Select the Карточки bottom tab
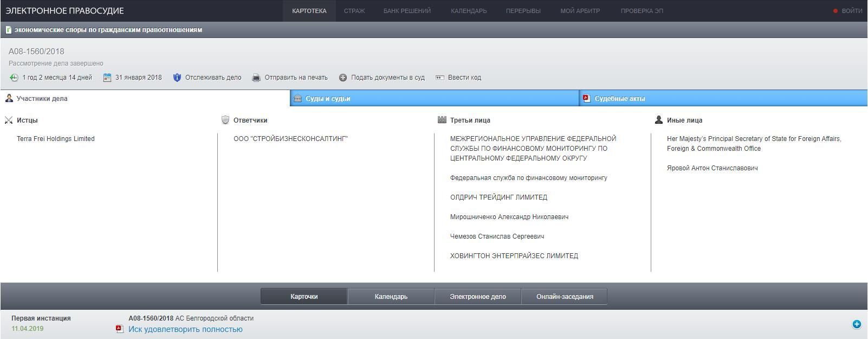868x339 pixels. 304,297
